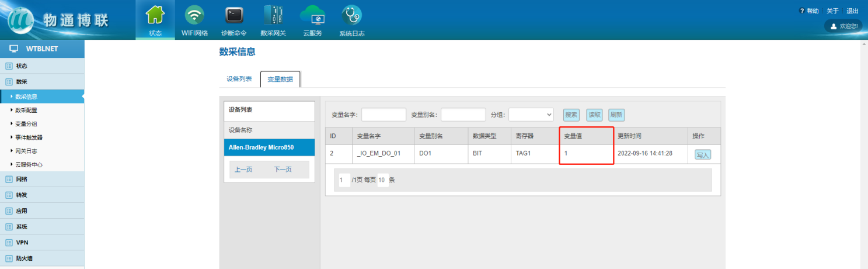868x269 pixels.
Task: Open the 云服务 cloud icon
Action: click(312, 15)
